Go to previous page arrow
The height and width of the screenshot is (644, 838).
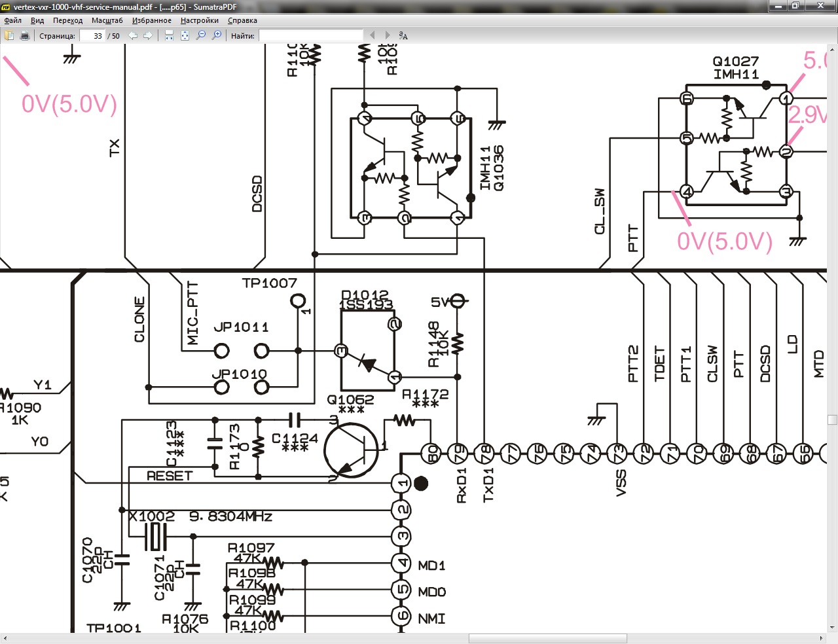pos(133,35)
